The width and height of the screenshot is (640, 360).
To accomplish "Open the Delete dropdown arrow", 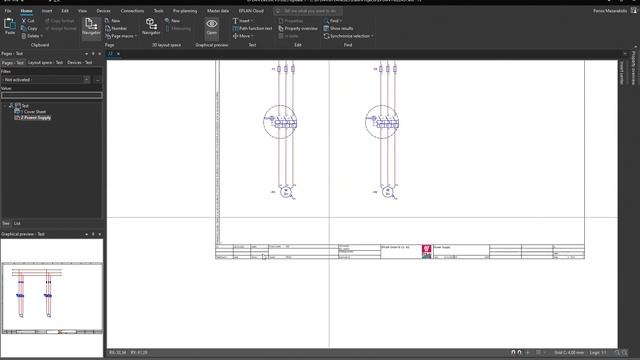I will point(42,36).
